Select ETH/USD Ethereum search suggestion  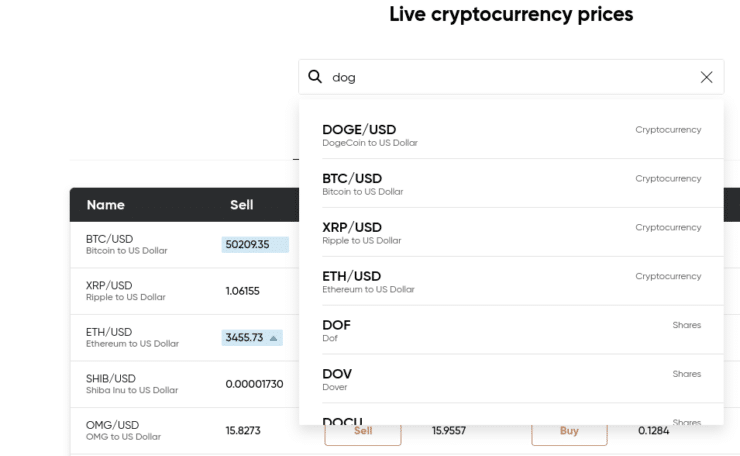(512, 281)
